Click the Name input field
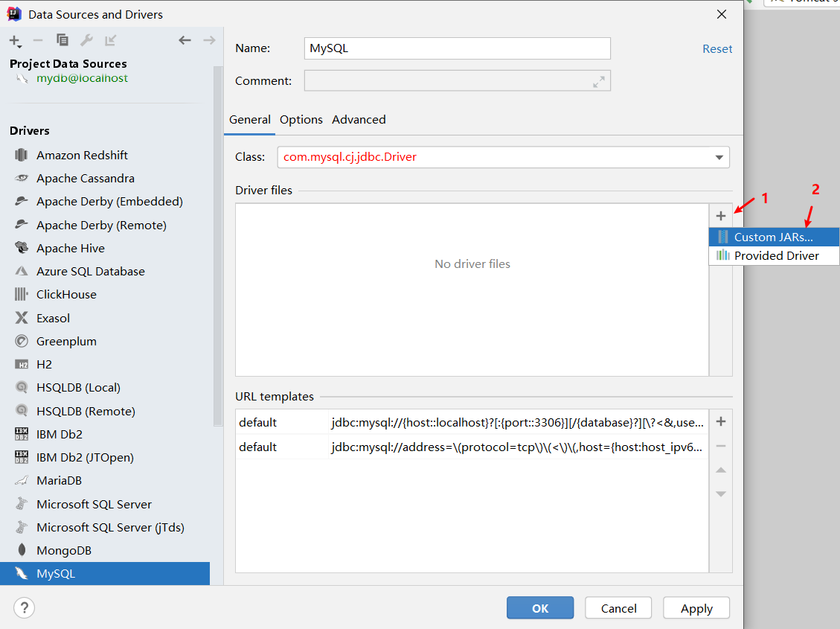This screenshot has width=840, height=629. tap(457, 48)
